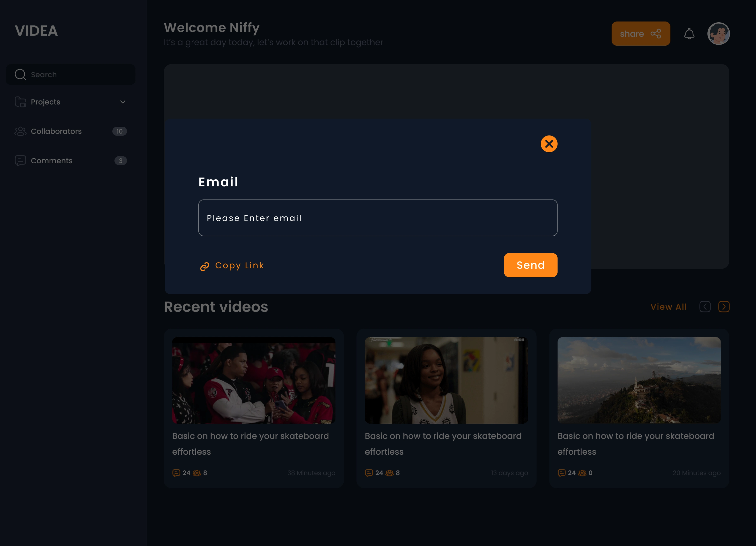Open the Collaborators menu item
The width and height of the screenshot is (756, 546).
point(56,131)
